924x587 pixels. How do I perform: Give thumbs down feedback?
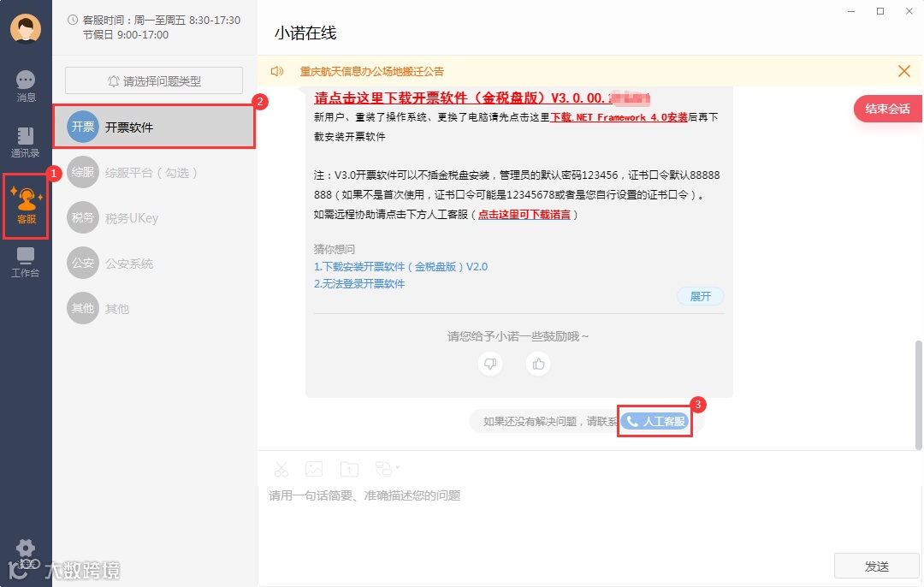pyautogui.click(x=490, y=364)
